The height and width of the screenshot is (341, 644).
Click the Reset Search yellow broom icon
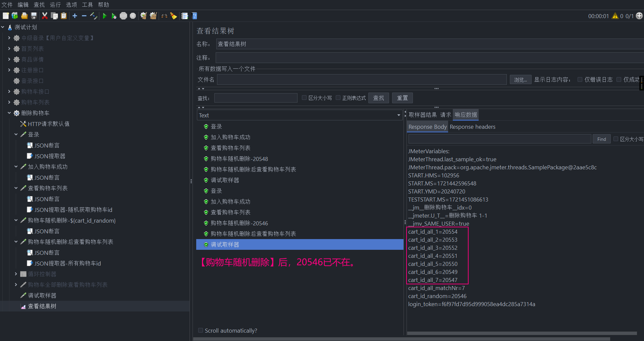click(174, 16)
